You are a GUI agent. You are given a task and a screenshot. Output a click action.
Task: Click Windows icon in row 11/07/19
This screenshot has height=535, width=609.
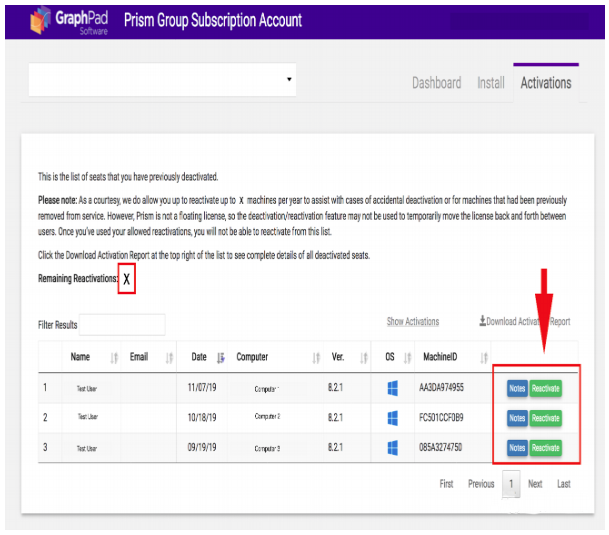pos(393,388)
